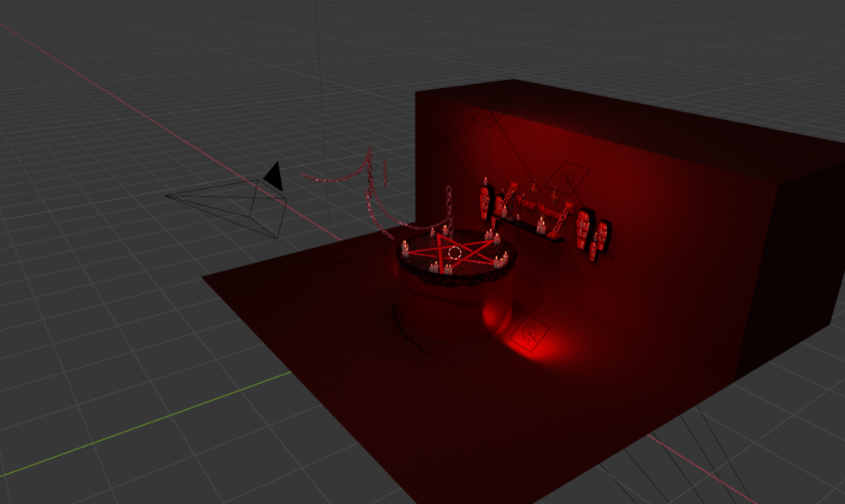Select the short floating chain segment outside the room
Screen dimensions: 845x504
[x=385, y=173]
